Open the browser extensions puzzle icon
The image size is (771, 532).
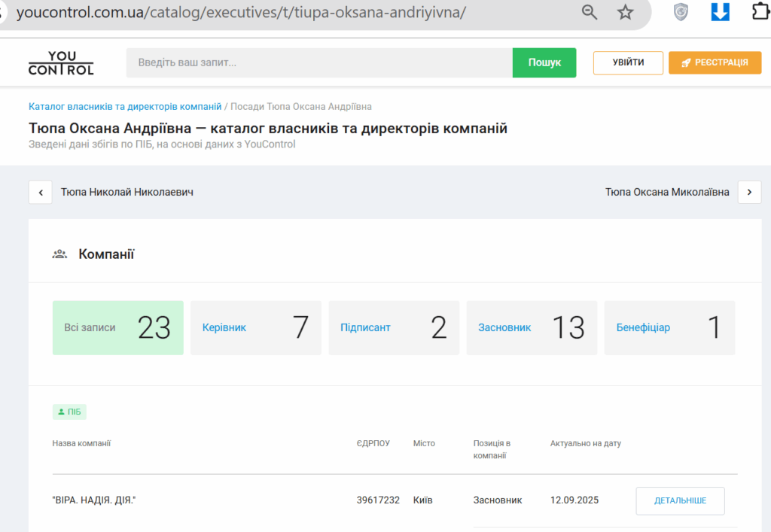(760, 12)
